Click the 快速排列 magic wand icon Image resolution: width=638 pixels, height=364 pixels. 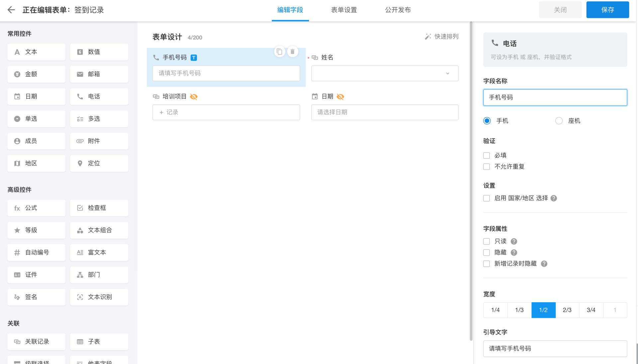coord(428,37)
